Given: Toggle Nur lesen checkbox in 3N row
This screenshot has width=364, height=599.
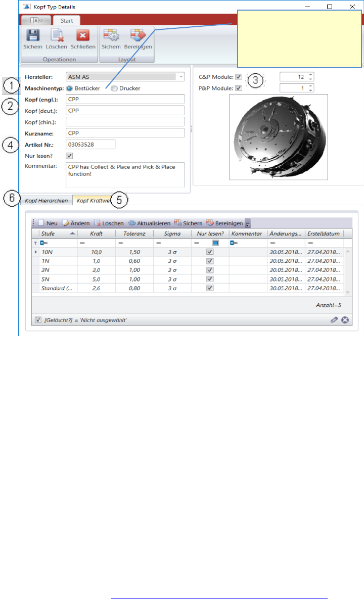Looking at the screenshot, I should (210, 270).
